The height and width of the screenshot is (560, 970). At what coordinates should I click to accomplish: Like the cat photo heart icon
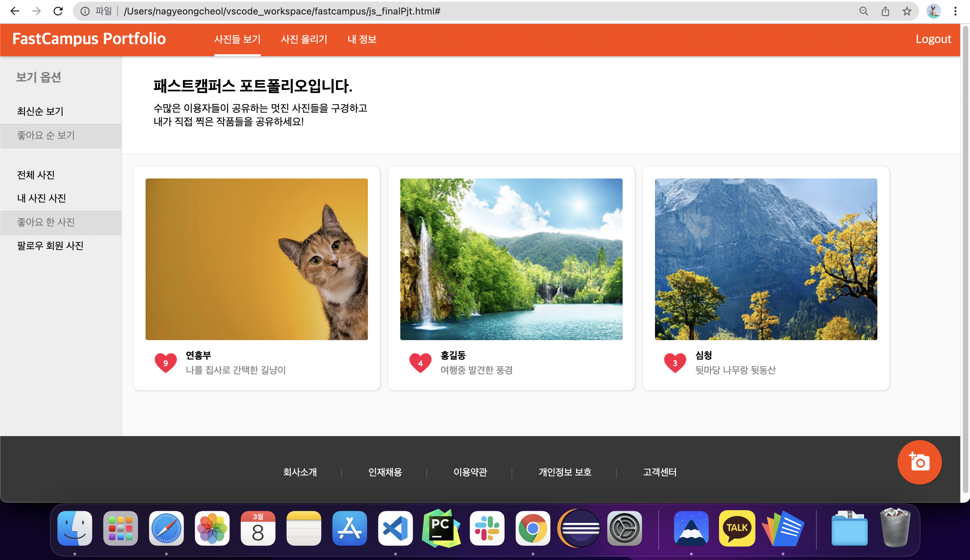click(165, 362)
